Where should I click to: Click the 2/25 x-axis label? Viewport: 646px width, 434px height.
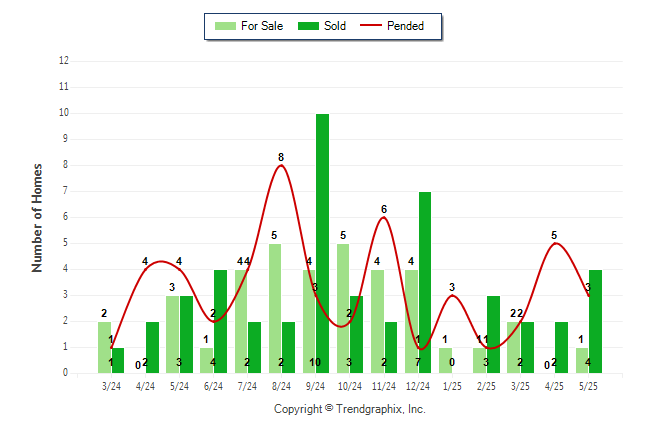pyautogui.click(x=486, y=386)
